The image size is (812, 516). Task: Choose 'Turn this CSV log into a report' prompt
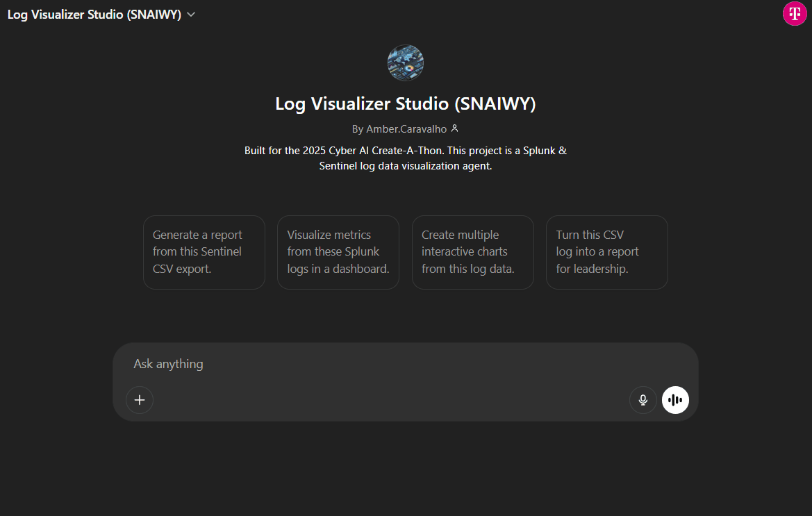[607, 252]
